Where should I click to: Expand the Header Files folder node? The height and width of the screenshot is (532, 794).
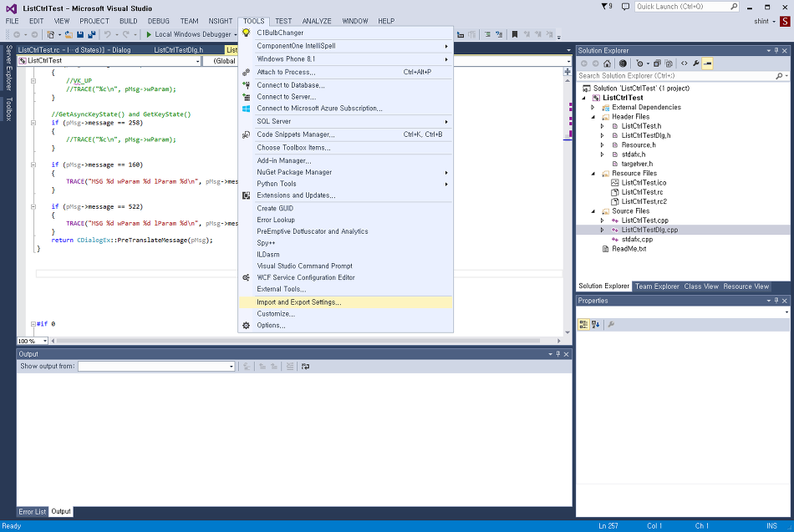point(593,117)
